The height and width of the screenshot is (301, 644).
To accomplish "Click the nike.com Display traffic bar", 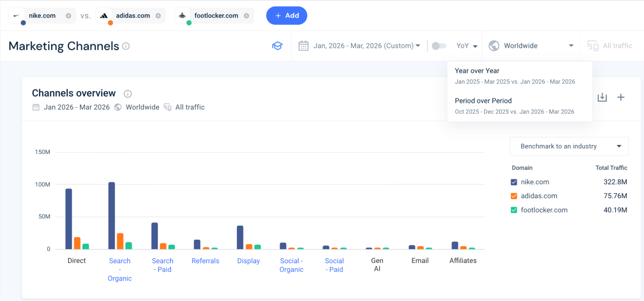I will (240, 237).
